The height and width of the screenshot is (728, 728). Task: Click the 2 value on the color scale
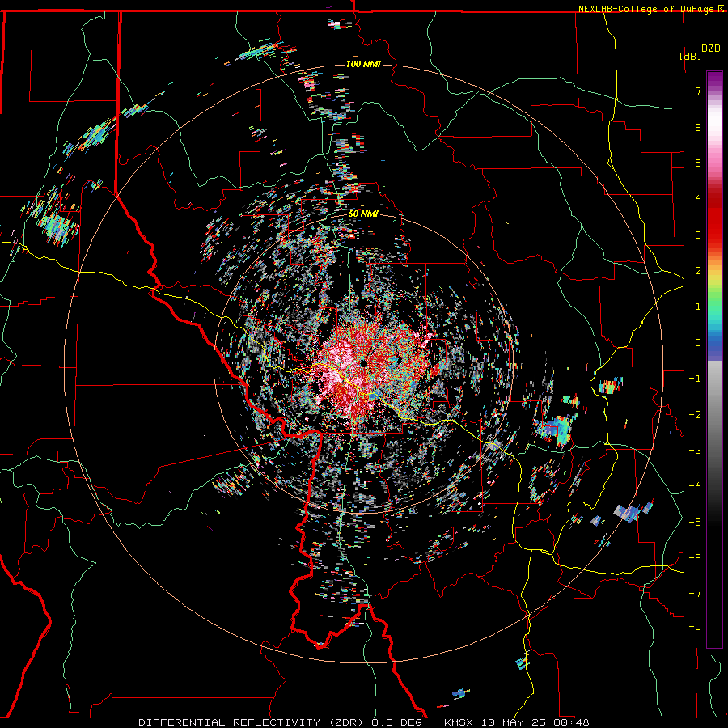tap(698, 271)
